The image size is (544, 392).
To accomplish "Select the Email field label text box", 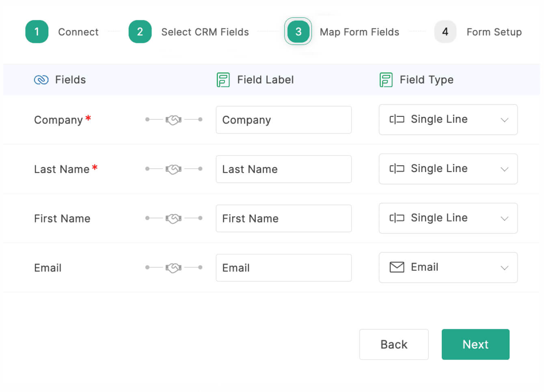I will click(283, 268).
